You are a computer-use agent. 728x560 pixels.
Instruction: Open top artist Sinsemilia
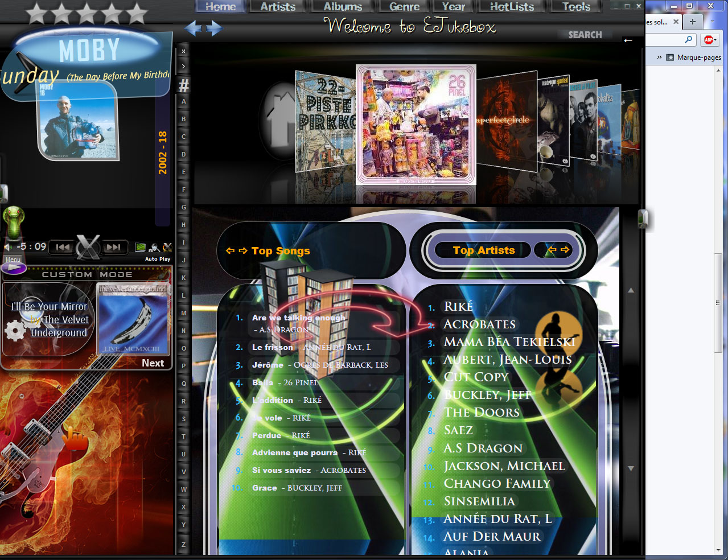479,501
